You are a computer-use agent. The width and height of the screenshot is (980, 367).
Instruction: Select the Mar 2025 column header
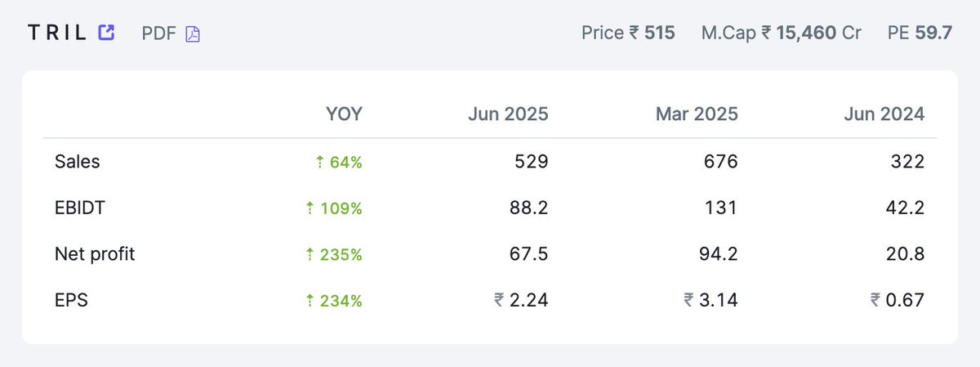(x=697, y=114)
